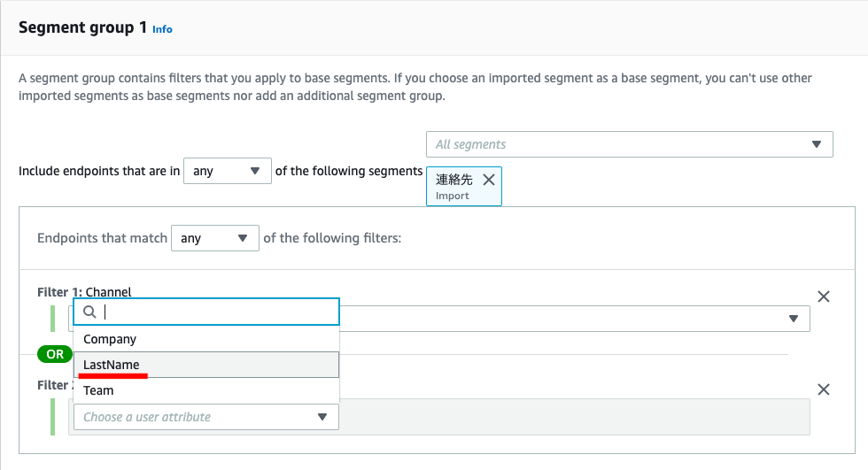Click the 連絡先 Import segment tag
The width and height of the screenshot is (868, 470).
click(453, 187)
